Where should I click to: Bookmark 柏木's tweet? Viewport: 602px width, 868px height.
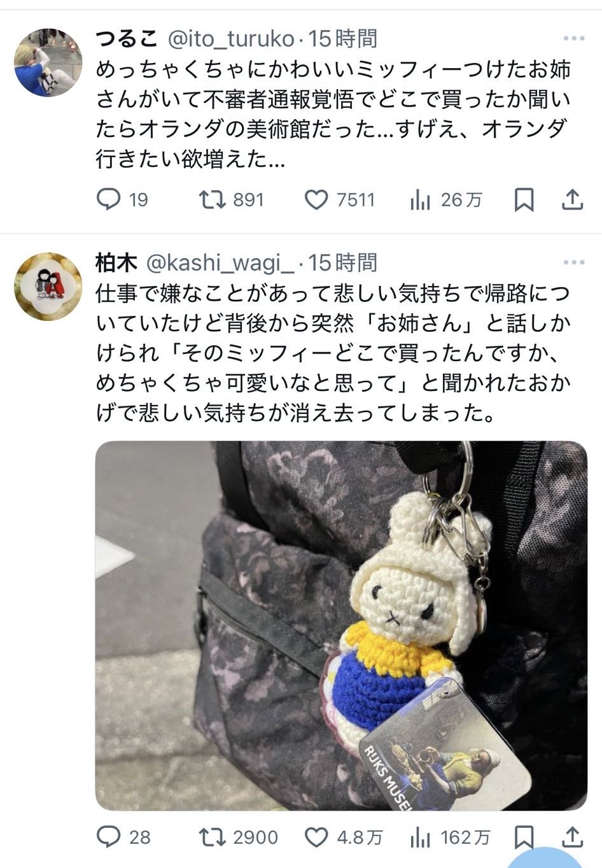click(x=524, y=836)
